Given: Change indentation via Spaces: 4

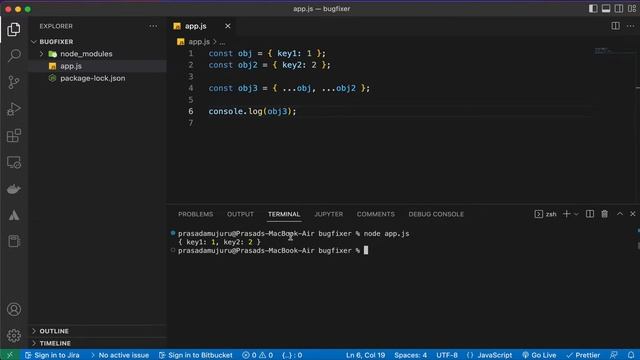Looking at the screenshot, I should (411, 355).
